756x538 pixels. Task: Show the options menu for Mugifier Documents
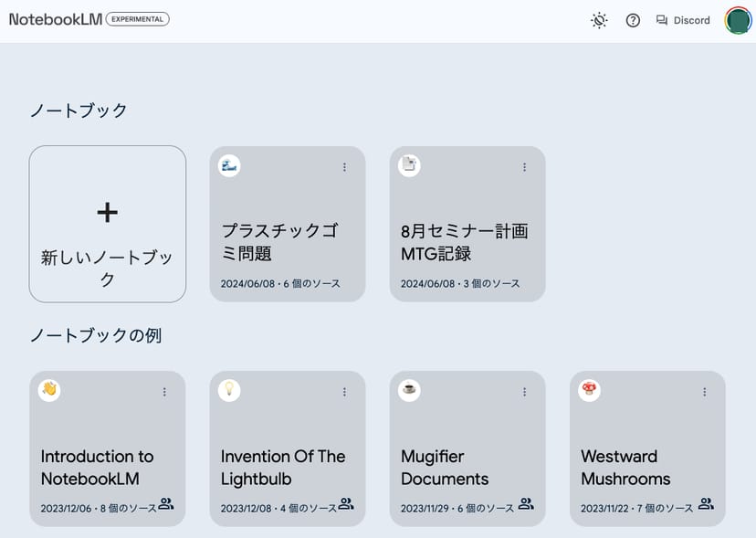tap(524, 392)
